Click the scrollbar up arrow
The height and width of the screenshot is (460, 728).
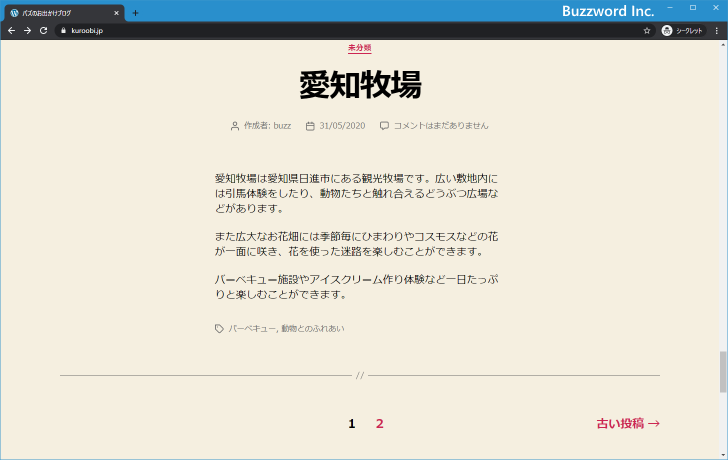(723, 45)
